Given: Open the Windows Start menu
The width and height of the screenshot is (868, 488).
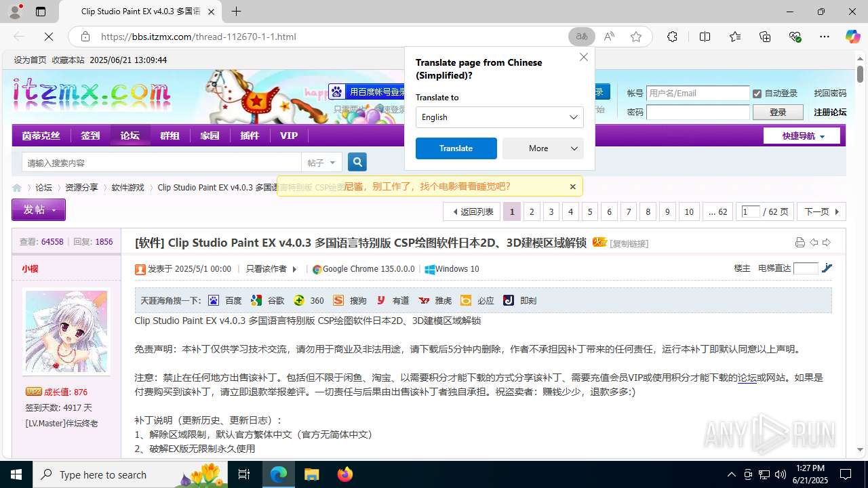Looking at the screenshot, I should pyautogui.click(x=16, y=474).
